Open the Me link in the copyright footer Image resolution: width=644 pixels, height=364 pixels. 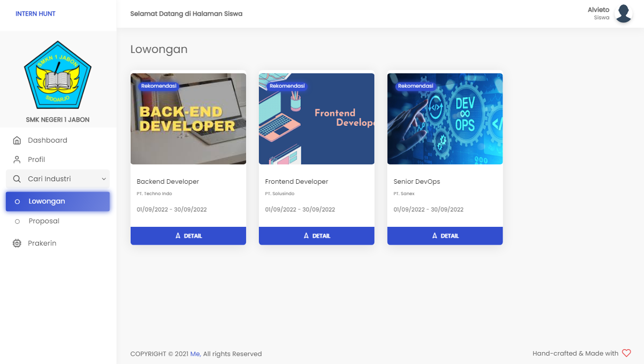[x=195, y=354]
